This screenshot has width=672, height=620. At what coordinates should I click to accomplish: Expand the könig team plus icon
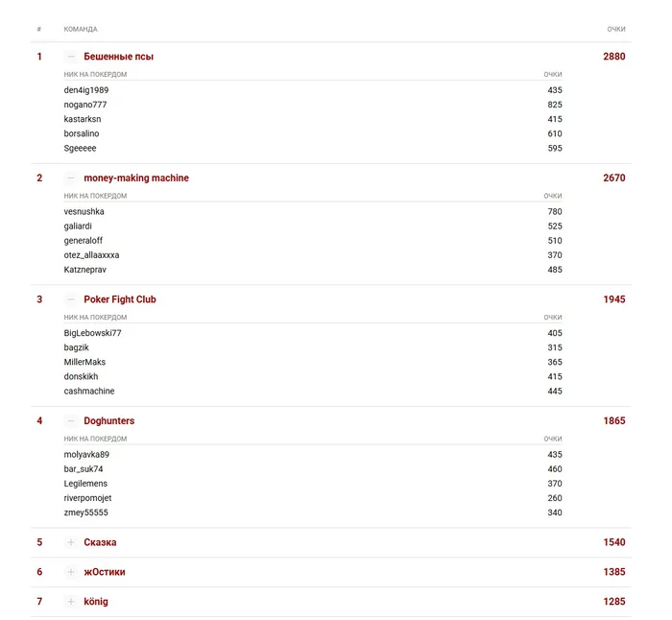tap(71, 602)
